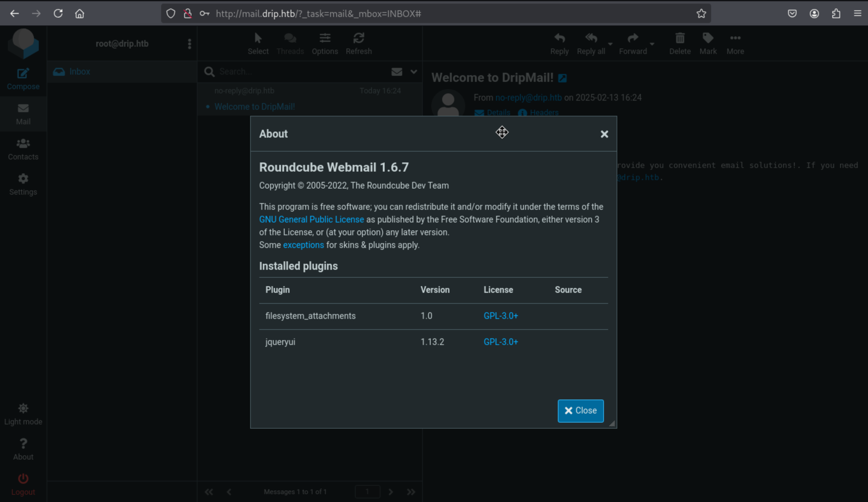Open the GNU General Public License link
This screenshot has height=502, width=868.
pos(311,219)
